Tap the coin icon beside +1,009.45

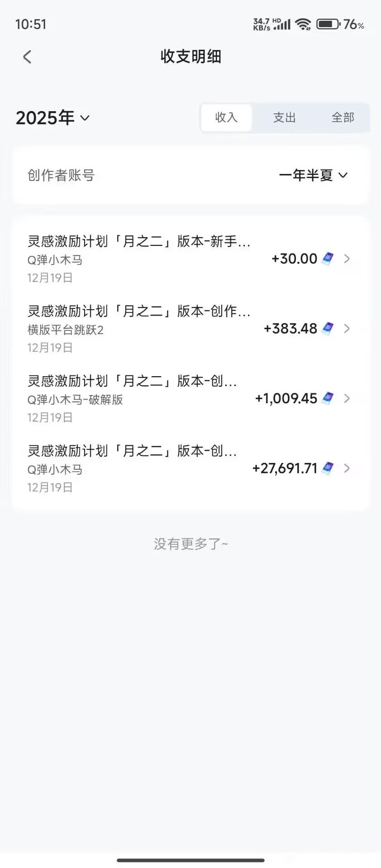328,398
